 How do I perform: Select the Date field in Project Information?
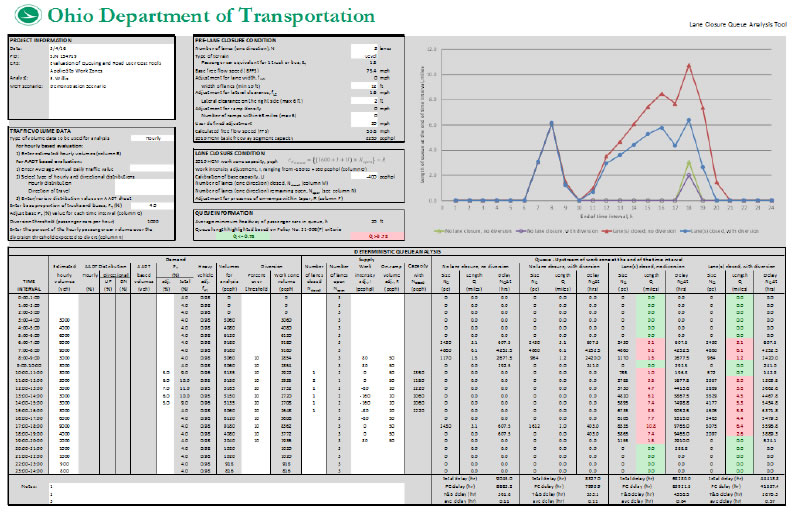48,46
